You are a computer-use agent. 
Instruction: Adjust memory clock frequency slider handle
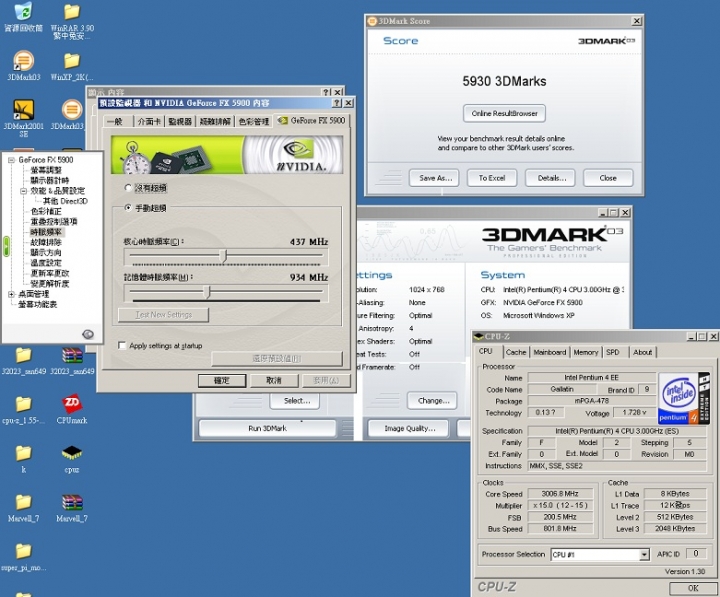coord(207,292)
